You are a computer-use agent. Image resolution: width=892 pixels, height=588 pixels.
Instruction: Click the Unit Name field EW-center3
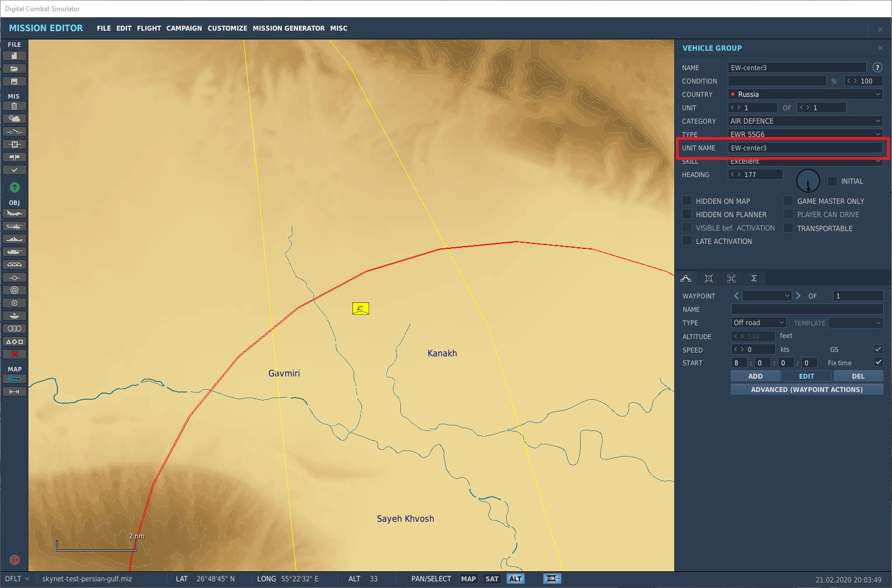(805, 148)
